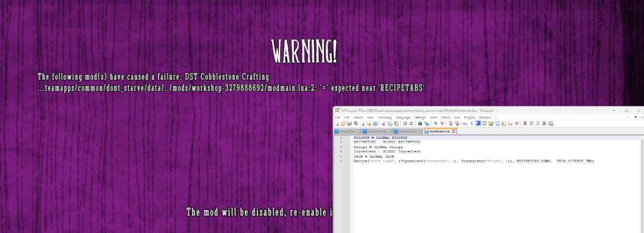This screenshot has width=644, height=233.
Task: Click the New file icon in Notepad++
Action: tap(337, 123)
